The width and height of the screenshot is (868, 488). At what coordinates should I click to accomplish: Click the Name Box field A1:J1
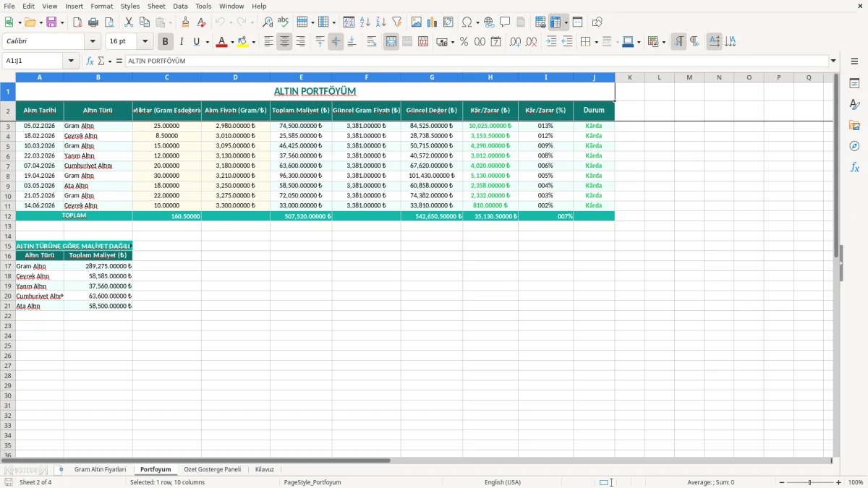point(33,61)
